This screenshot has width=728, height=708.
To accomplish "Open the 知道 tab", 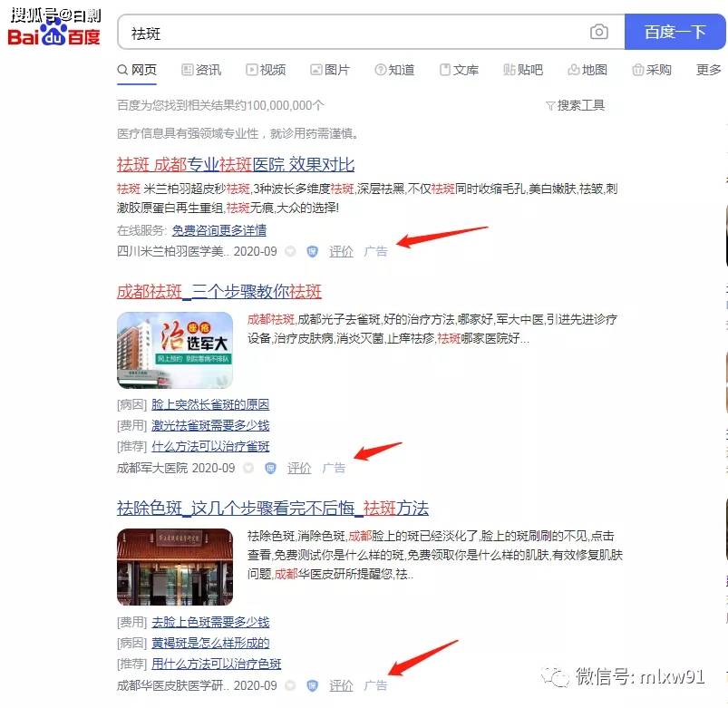I will (394, 70).
